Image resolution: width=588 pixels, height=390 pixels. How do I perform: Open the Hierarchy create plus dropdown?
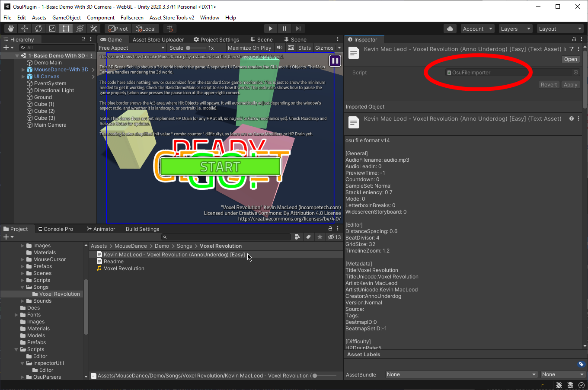coord(9,48)
